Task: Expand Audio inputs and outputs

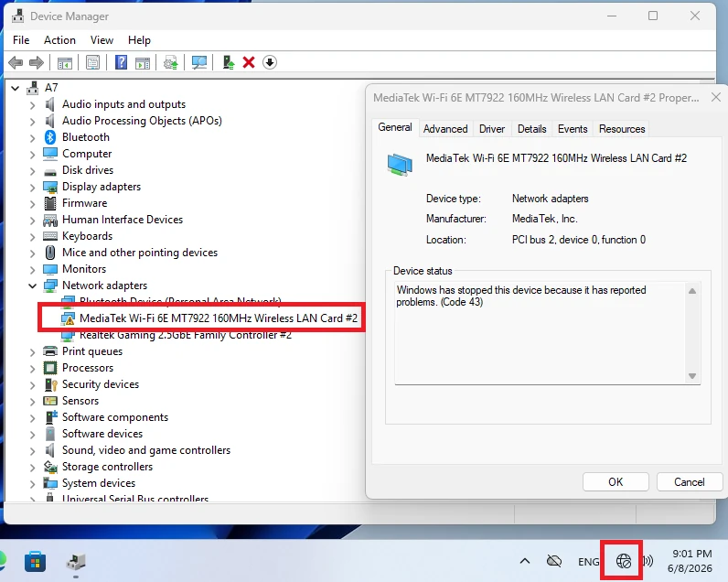Action: coord(33,105)
